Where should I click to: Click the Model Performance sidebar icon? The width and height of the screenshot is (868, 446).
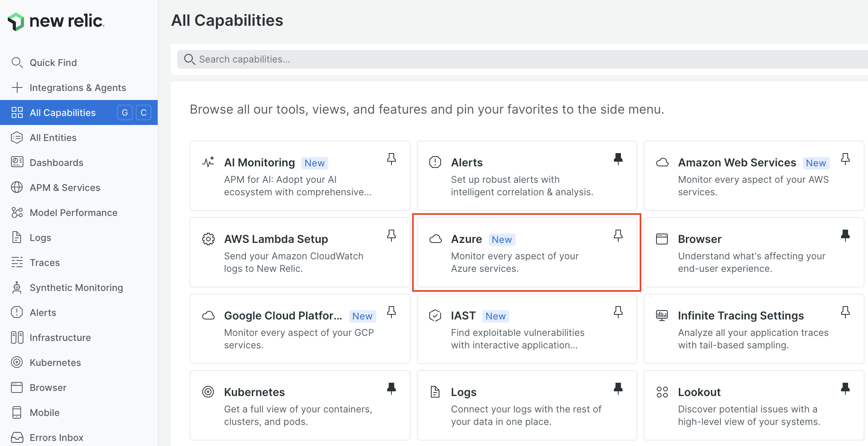point(17,212)
